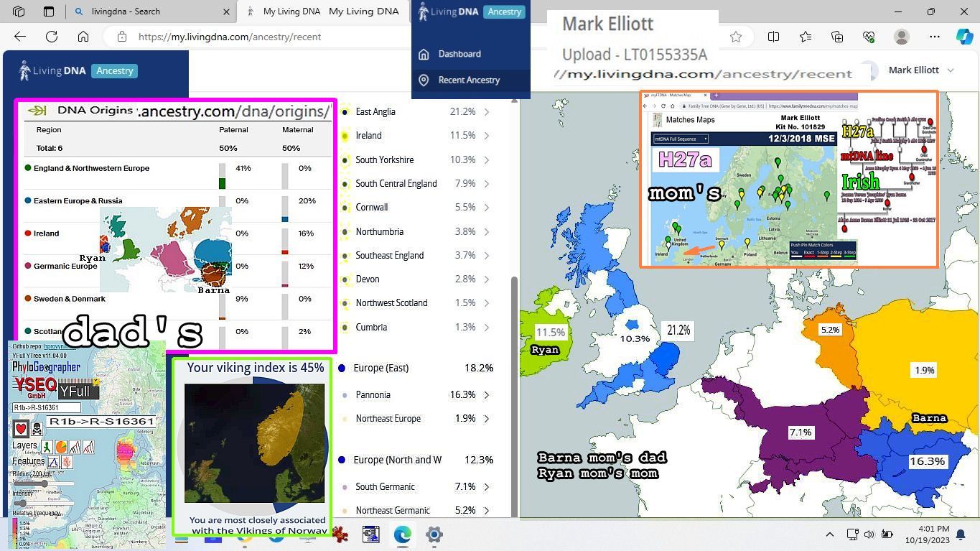980x551 pixels.
Task: Click the 11.5% label on Ireland map
Action: click(x=550, y=333)
